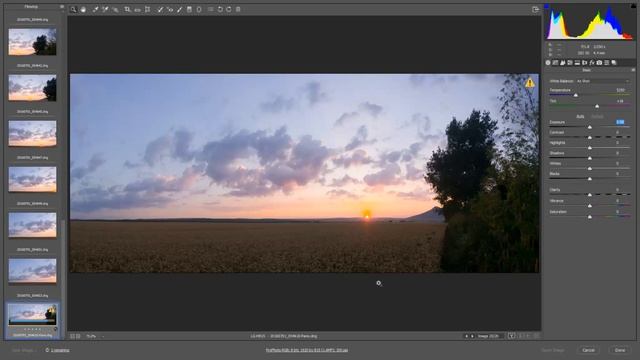Click the highlighted Exposure value field
This screenshot has height=360, width=640.
pyautogui.click(x=620, y=122)
